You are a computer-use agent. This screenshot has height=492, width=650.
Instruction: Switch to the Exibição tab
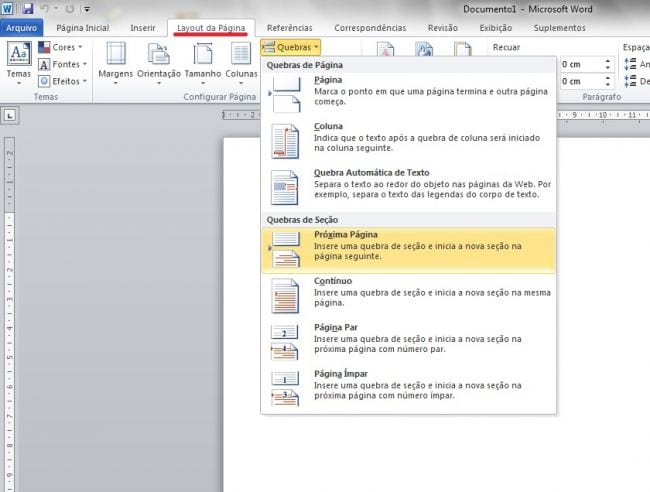pos(496,28)
